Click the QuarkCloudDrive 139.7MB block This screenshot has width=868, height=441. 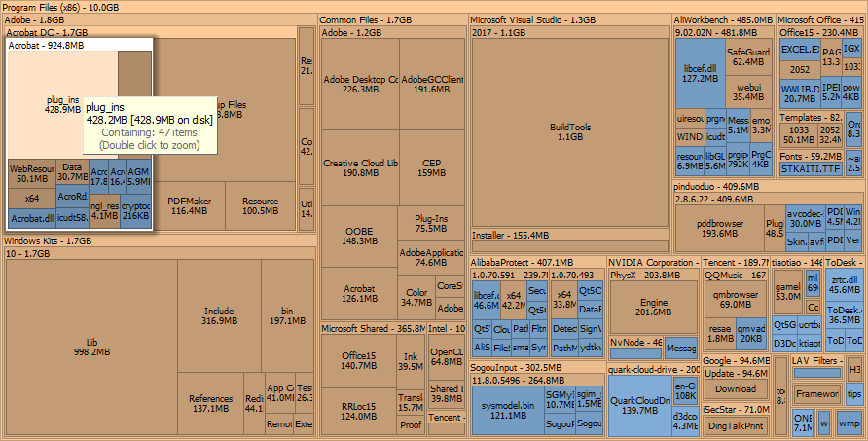pos(639,406)
